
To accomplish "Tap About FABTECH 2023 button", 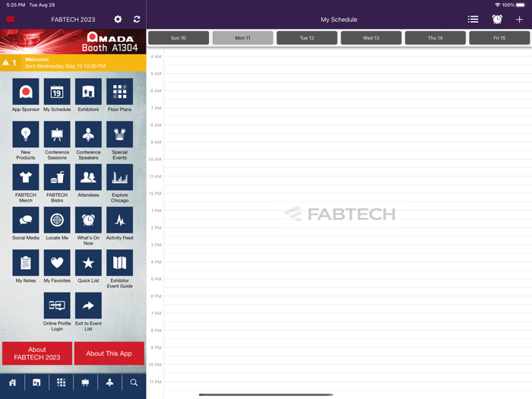I will point(37,353).
